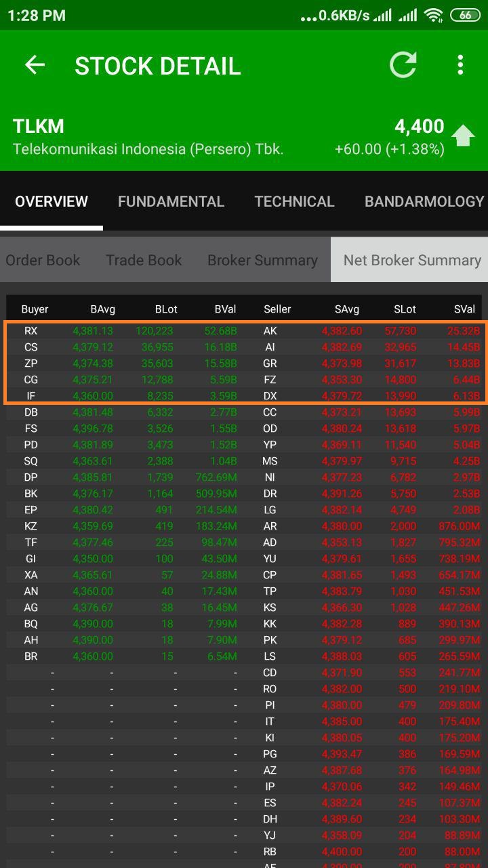The width and height of the screenshot is (488, 868).
Task: Select buyer broker SQ
Action: point(30,461)
